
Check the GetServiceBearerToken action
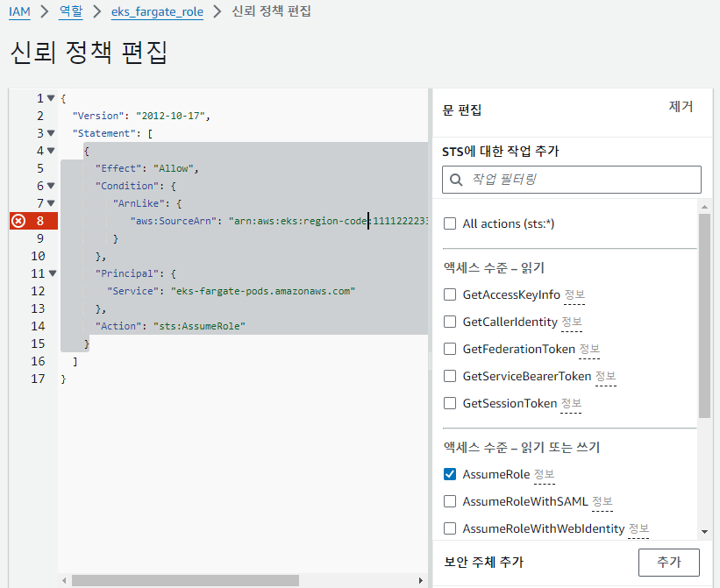pos(450,376)
